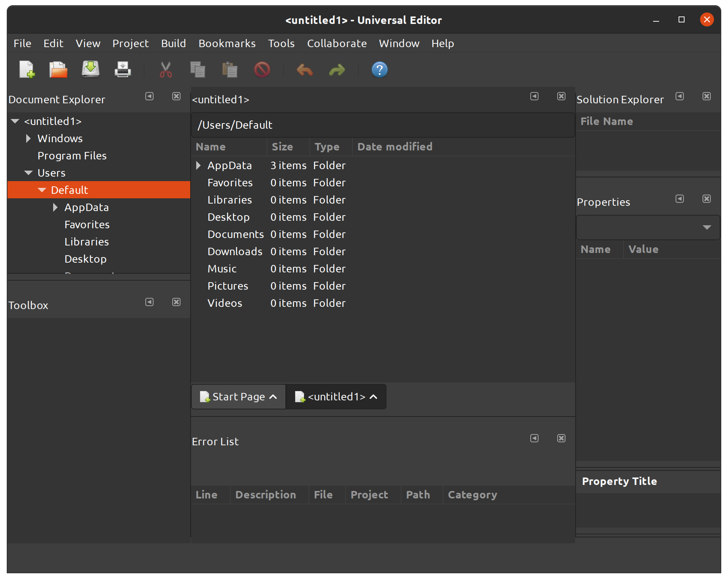Image resolution: width=728 pixels, height=580 pixels.
Task: Click the Print toolbar icon
Action: tap(122, 70)
